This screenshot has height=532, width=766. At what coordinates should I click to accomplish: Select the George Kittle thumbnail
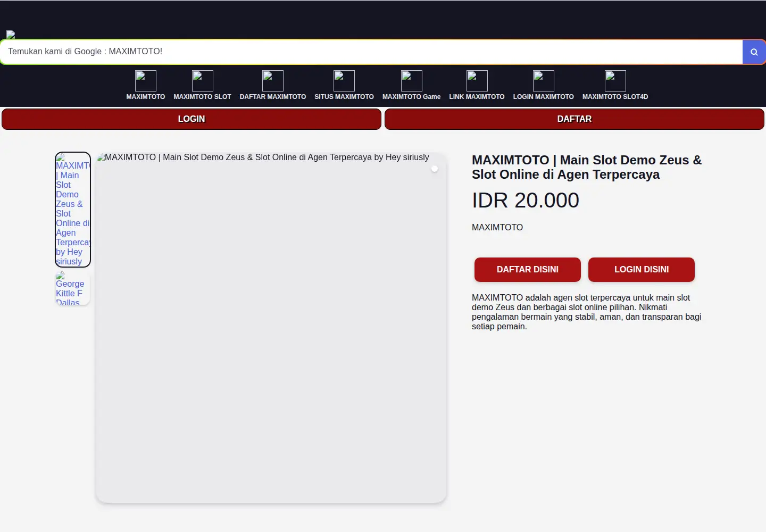coord(73,288)
